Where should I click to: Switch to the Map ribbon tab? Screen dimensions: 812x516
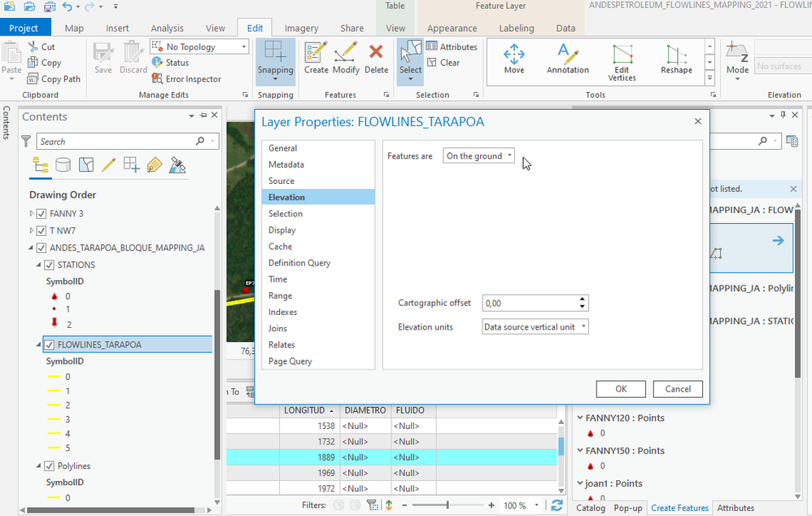pyautogui.click(x=74, y=28)
